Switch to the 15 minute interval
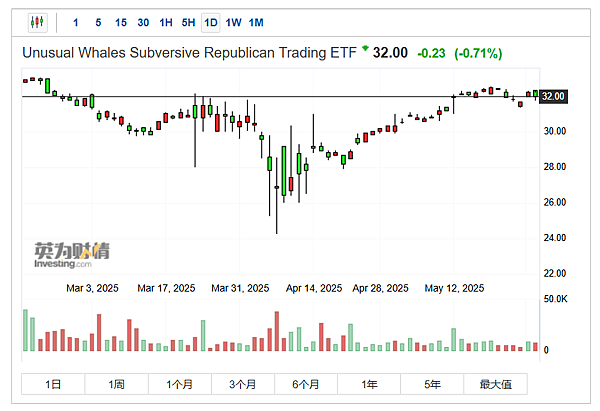The height and width of the screenshot is (411, 600). coord(121,23)
